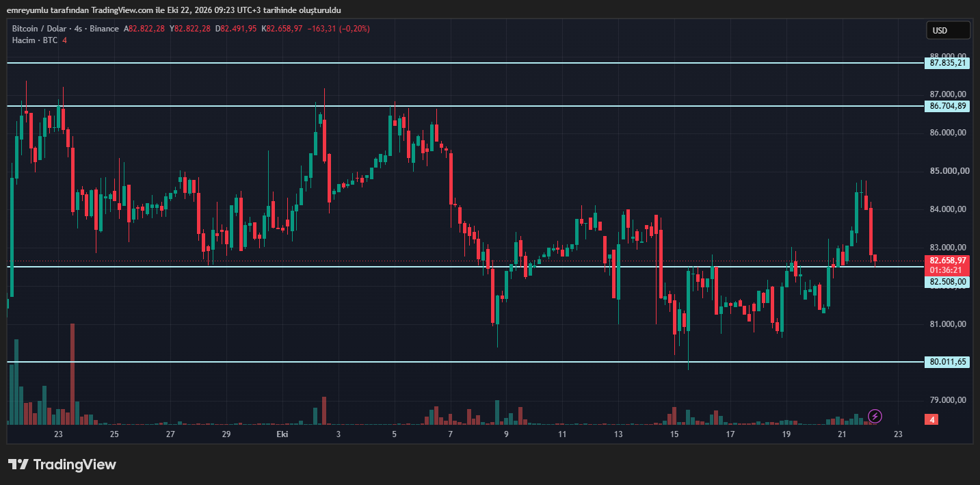
Task: Select the 87.835,21 price level label
Action: (x=948, y=63)
